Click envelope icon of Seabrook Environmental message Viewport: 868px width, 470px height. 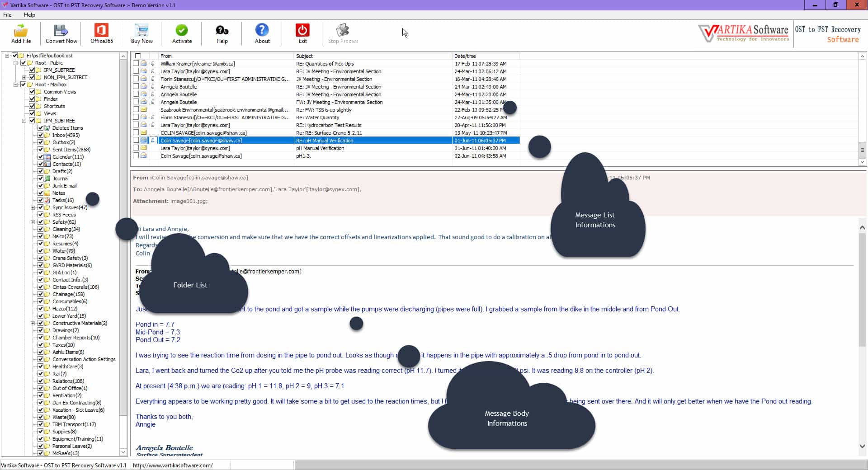pos(144,110)
